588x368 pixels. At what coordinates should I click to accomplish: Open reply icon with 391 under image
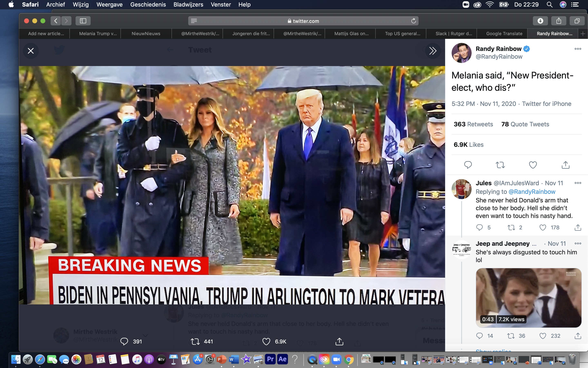(x=124, y=341)
